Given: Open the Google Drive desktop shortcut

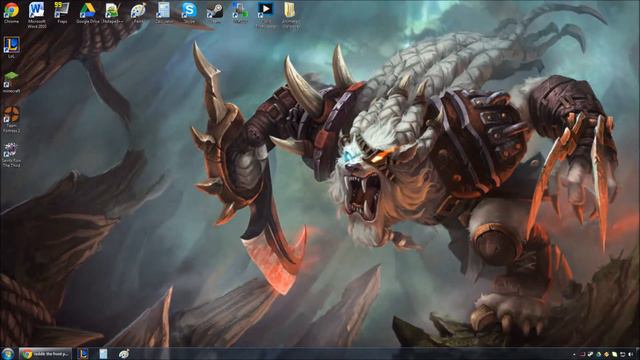Looking at the screenshot, I should point(87,12).
